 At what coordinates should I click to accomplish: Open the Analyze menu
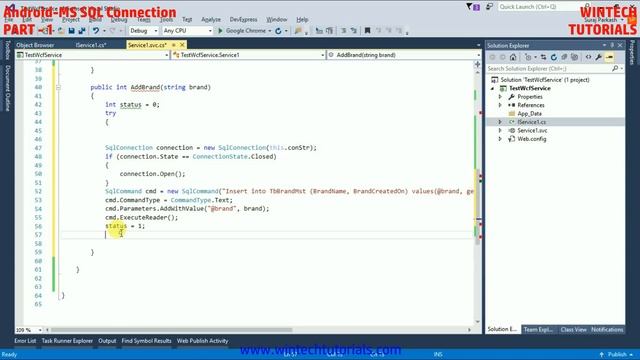click(211, 20)
